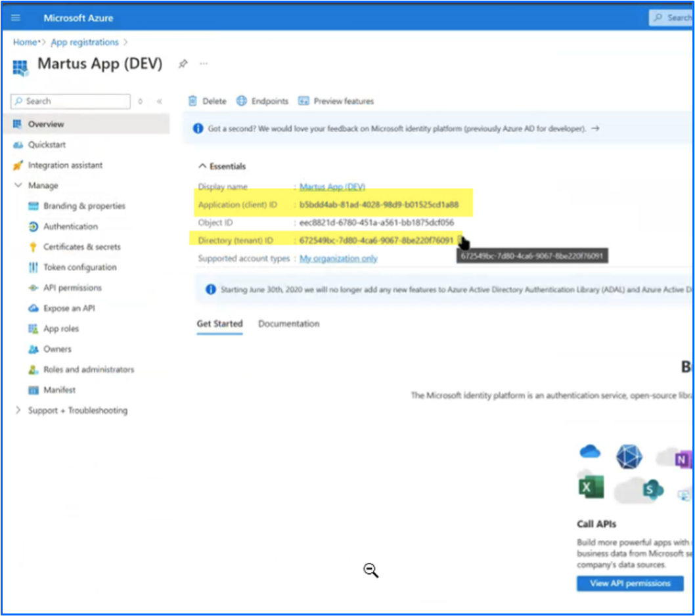This screenshot has height=616, width=695.
Task: Click the Overview grid icon
Action: click(17, 124)
